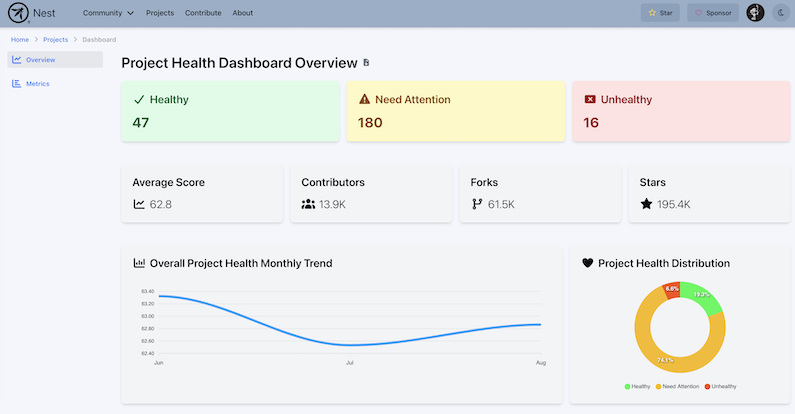
Task: Go to Home breadcrumb link
Action: [x=20, y=39]
